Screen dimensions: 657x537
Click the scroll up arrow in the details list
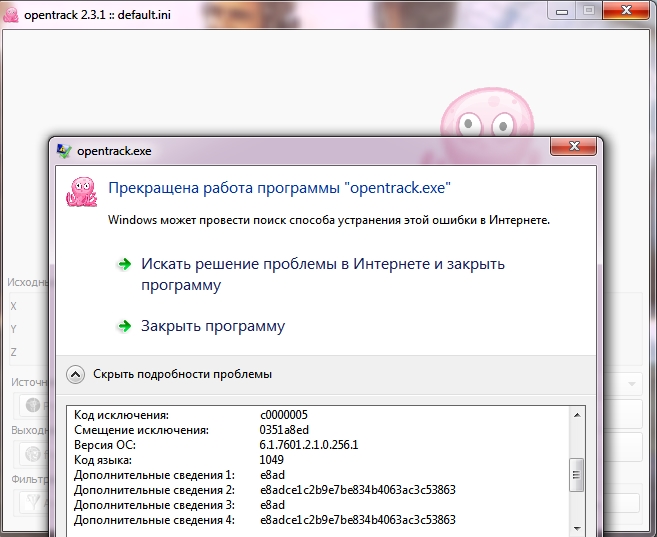577,415
